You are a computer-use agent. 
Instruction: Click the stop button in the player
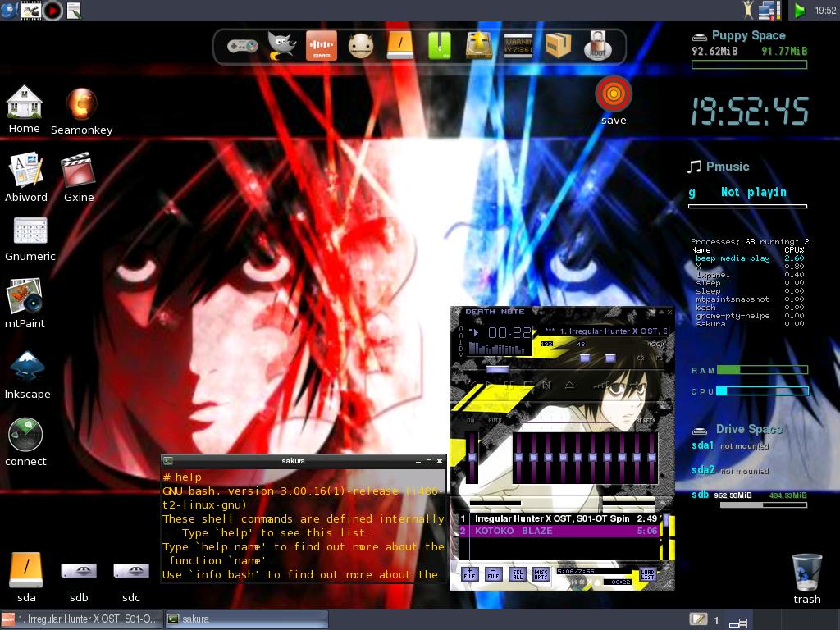528,386
